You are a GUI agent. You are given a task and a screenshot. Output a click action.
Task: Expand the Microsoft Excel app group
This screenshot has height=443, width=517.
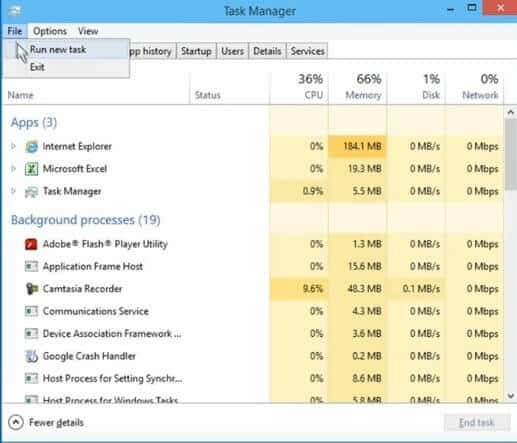click(x=13, y=169)
